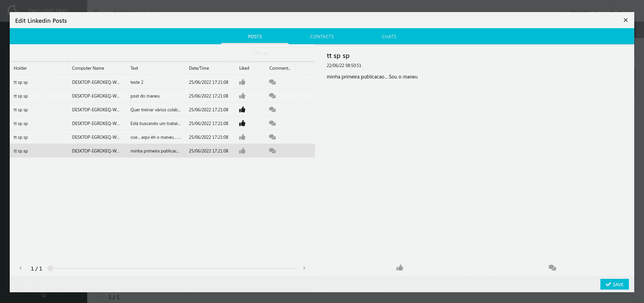Open comments icon for 'coe... aqui eh o maneu' row
Viewport: 644px width, 303px height.
point(272,137)
